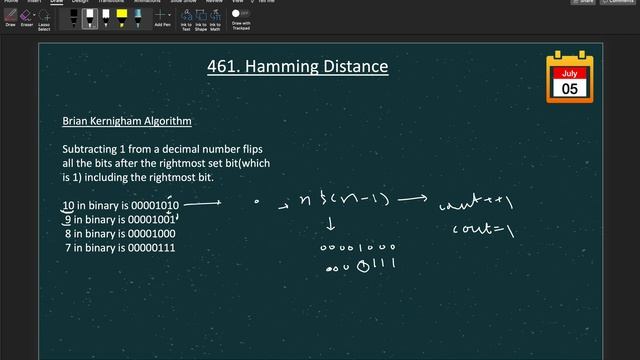Click the July 05 calendar image
This screenshot has width=640, height=360.
570,77
